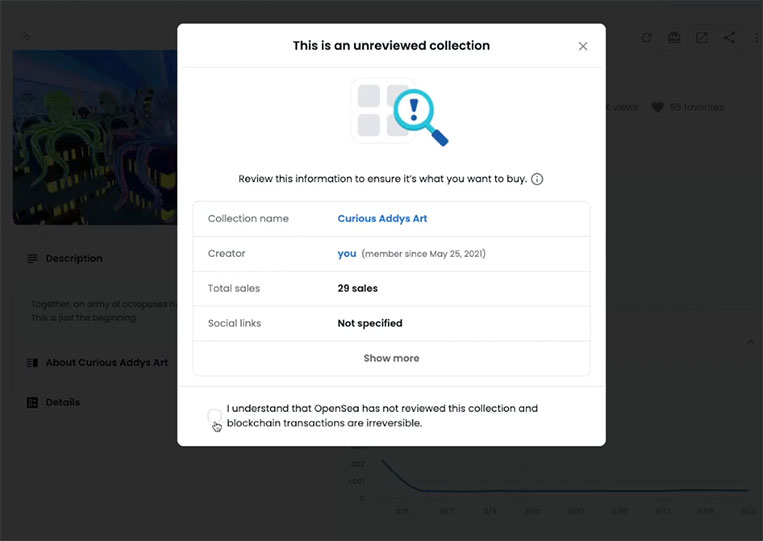Open the creator 'you' profile link
Screen dimensions: 763x541
point(346,253)
